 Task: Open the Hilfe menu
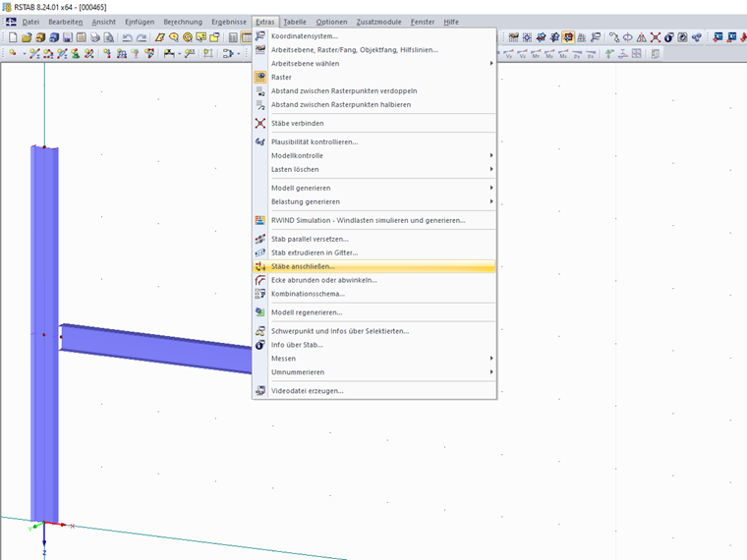pos(451,22)
